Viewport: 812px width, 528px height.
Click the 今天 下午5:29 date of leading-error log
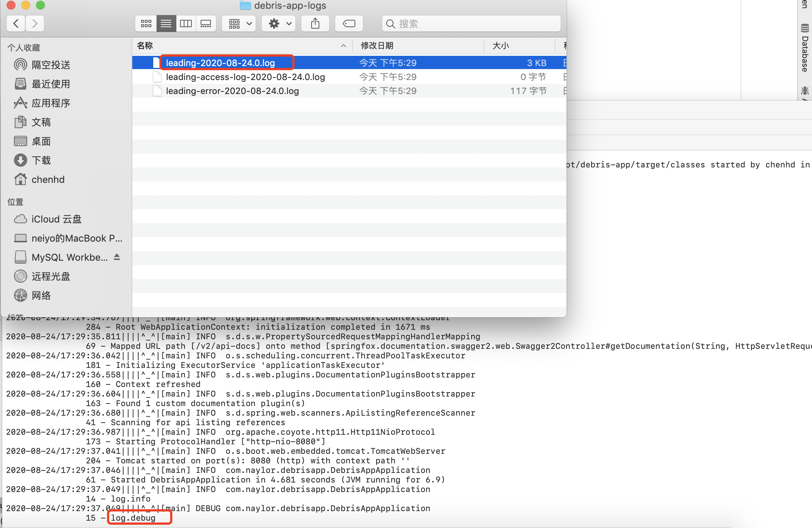388,91
